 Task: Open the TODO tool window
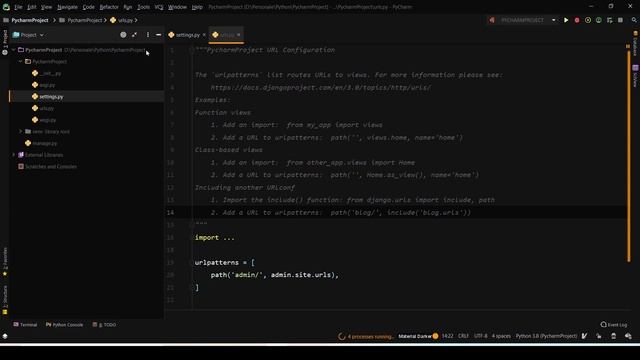(104, 325)
